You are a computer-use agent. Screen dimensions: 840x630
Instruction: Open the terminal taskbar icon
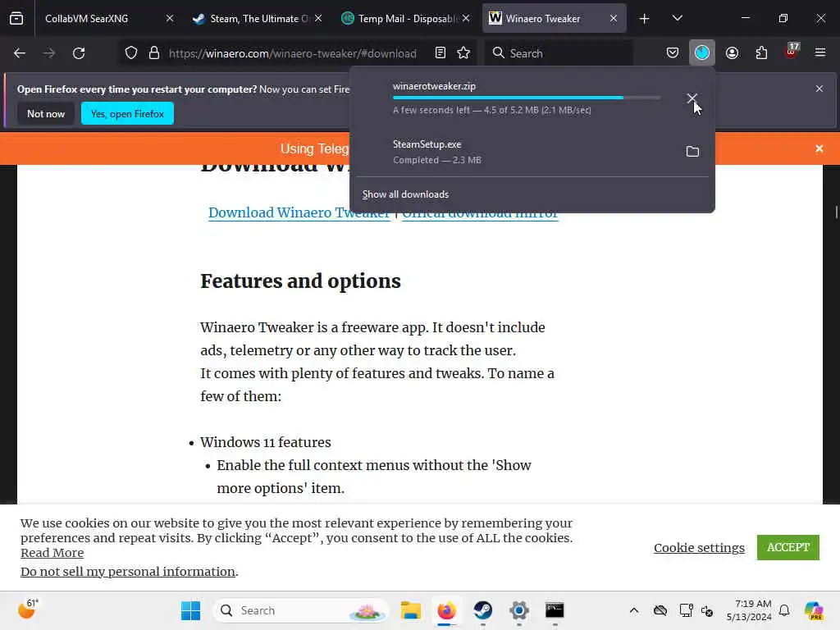pyautogui.click(x=555, y=610)
